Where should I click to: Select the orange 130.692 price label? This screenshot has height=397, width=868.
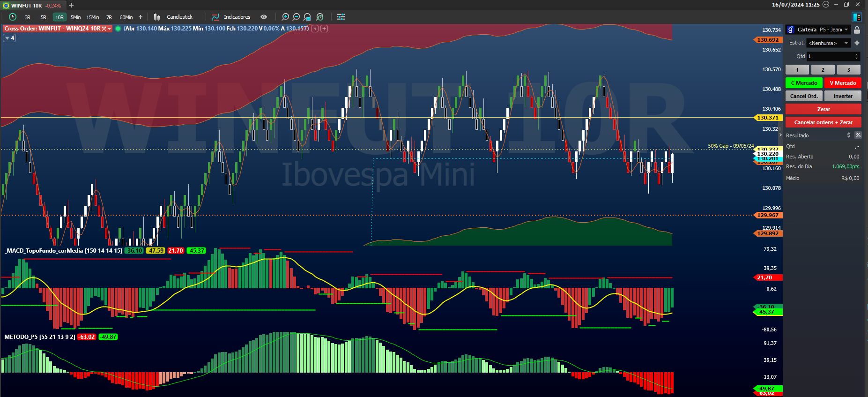(768, 40)
